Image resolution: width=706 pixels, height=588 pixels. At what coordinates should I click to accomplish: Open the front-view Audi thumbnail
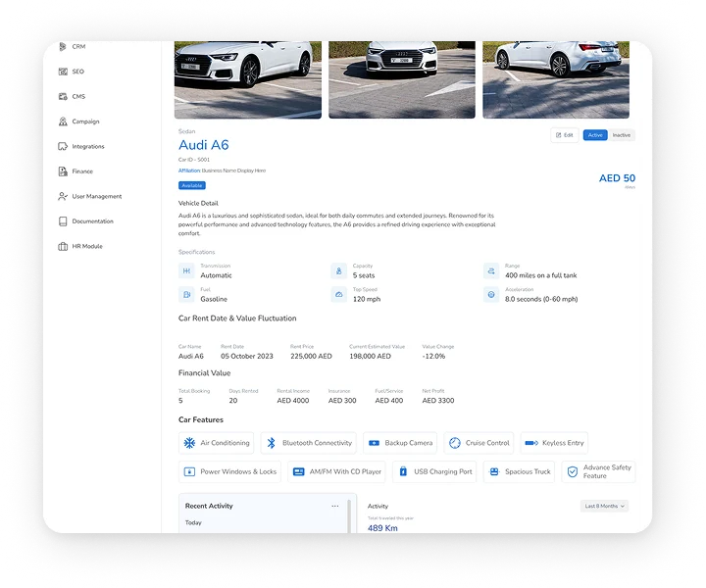(402, 78)
